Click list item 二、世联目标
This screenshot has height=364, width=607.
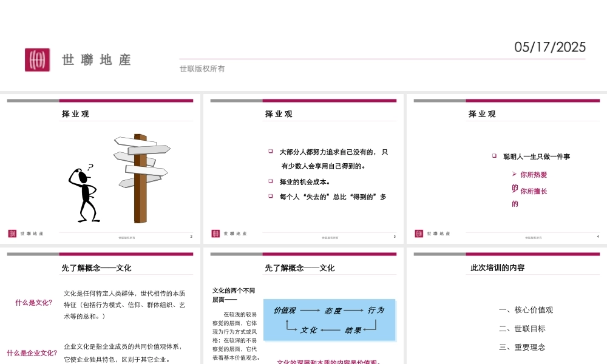click(522, 329)
